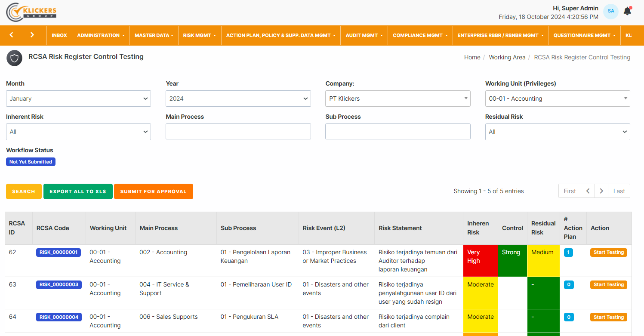Click the Working Area breadcrumb link
The width and height of the screenshot is (644, 336).
507,57
